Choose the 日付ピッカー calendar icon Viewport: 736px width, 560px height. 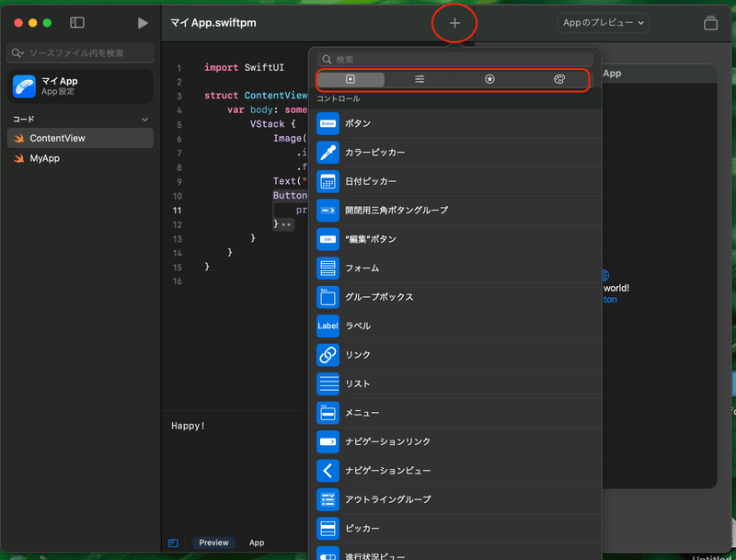point(328,181)
